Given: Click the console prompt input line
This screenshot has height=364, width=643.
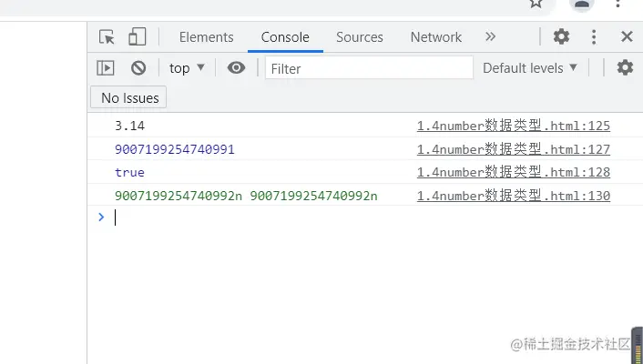Looking at the screenshot, I should tap(365, 217).
